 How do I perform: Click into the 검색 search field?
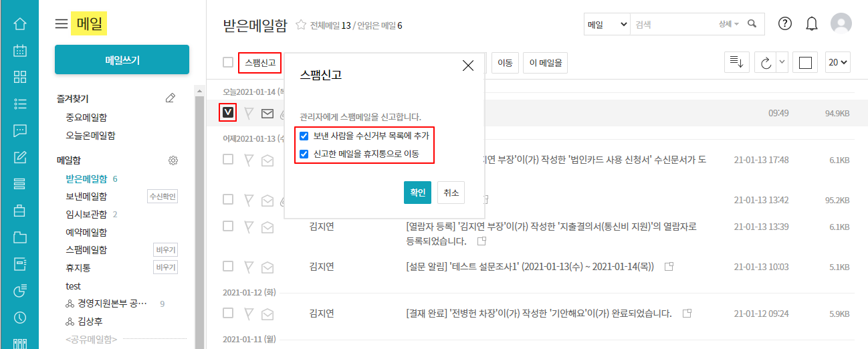pyautogui.click(x=672, y=24)
